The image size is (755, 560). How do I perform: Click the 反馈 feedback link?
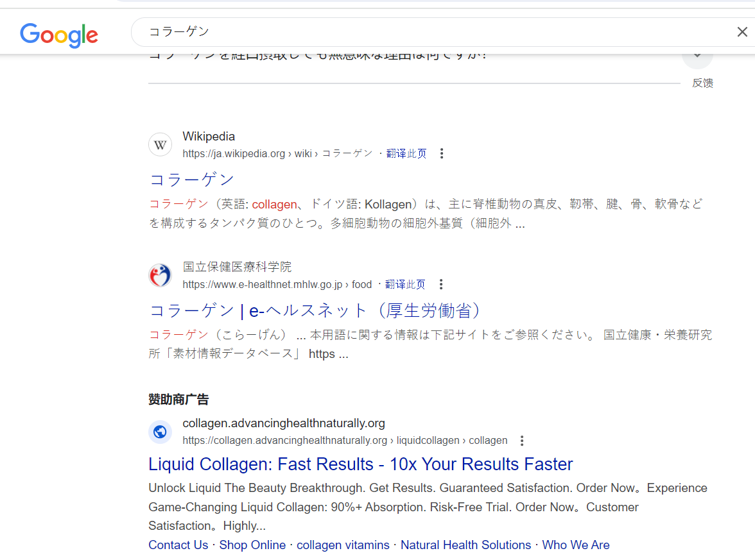pos(702,83)
